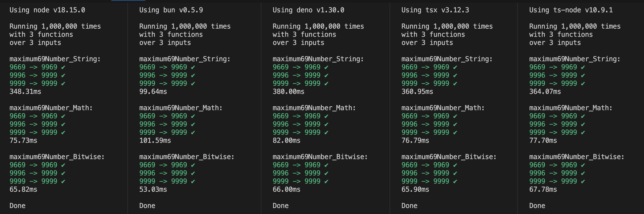This screenshot has height=214, width=644.
Task: Click 'with 3 functions' in ts-node pane
Action: click(x=561, y=35)
